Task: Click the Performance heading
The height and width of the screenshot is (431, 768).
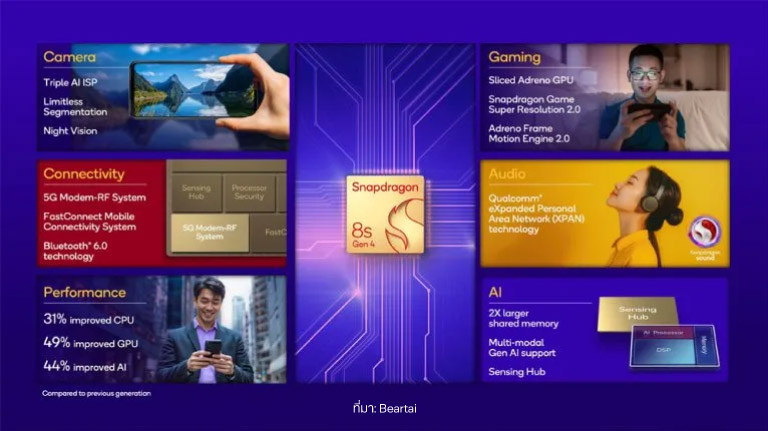Action: click(85, 292)
